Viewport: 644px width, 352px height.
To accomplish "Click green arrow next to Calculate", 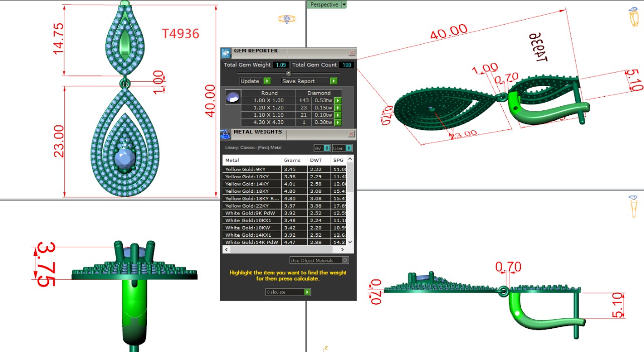I will click(307, 292).
